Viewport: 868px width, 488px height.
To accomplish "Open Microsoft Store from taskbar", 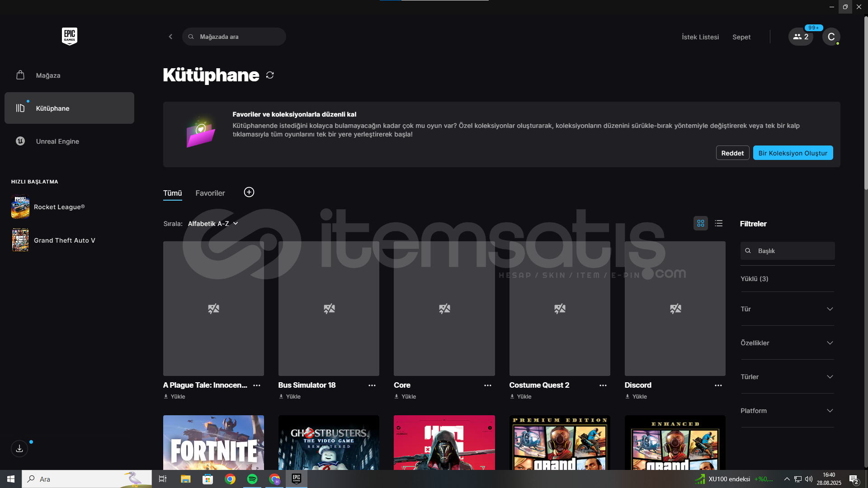I will [208, 479].
